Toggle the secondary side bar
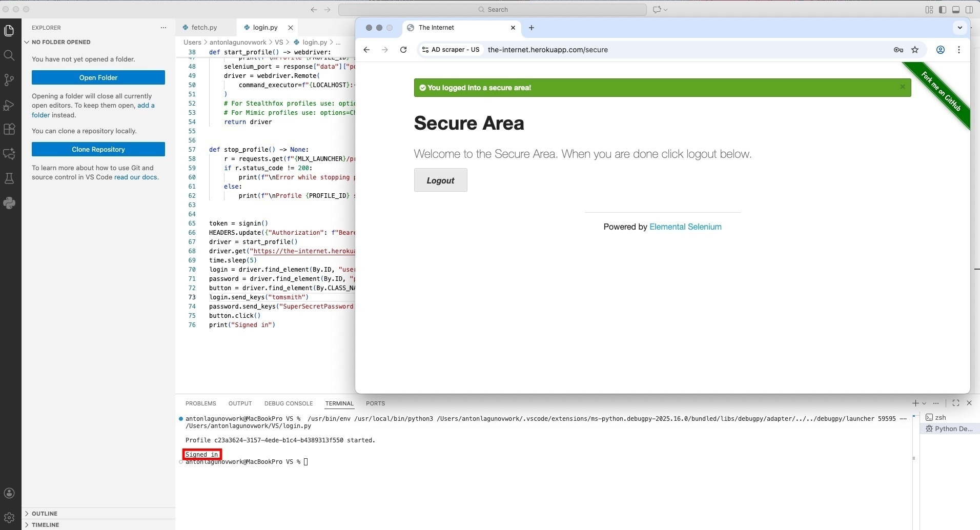Viewport: 980px width, 530px height. point(969,9)
